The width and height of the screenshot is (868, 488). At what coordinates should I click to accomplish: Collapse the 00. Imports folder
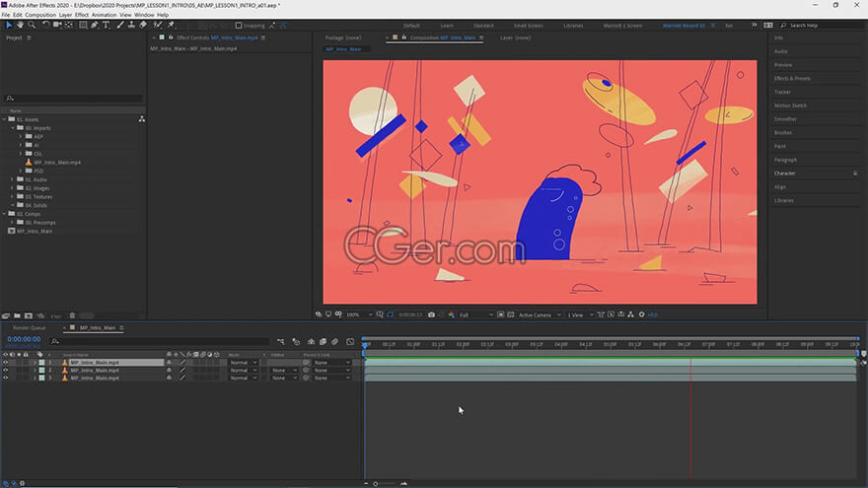click(12, 128)
